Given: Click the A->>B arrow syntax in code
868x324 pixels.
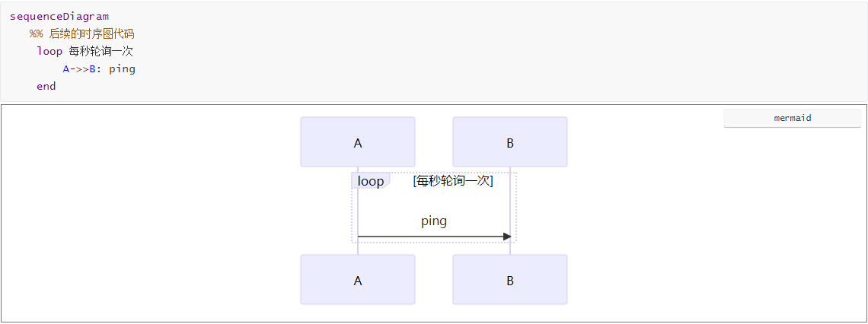Looking at the screenshot, I should pos(79,68).
